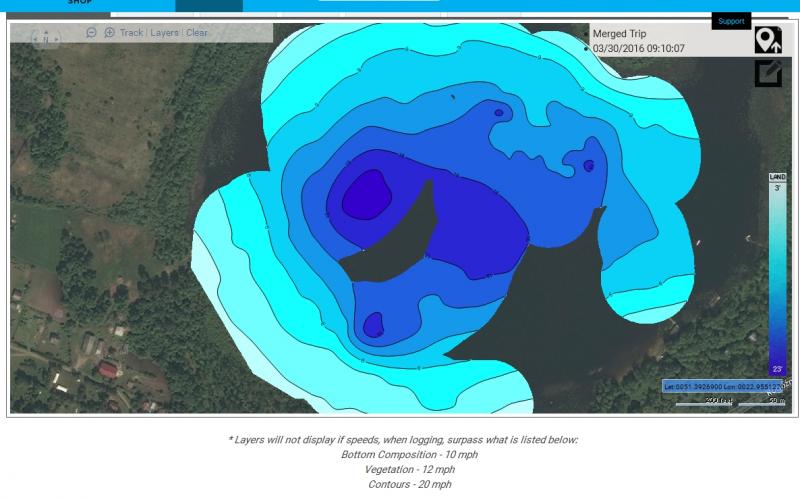Screen dimensions: 800x500
Task: Zoom out the map with the minus icon
Action: pos(92,33)
